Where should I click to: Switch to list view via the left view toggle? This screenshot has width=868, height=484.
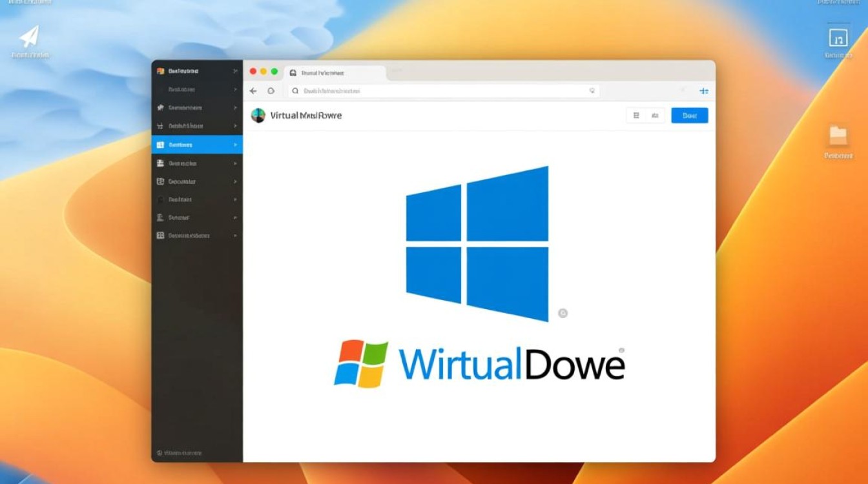pos(636,116)
